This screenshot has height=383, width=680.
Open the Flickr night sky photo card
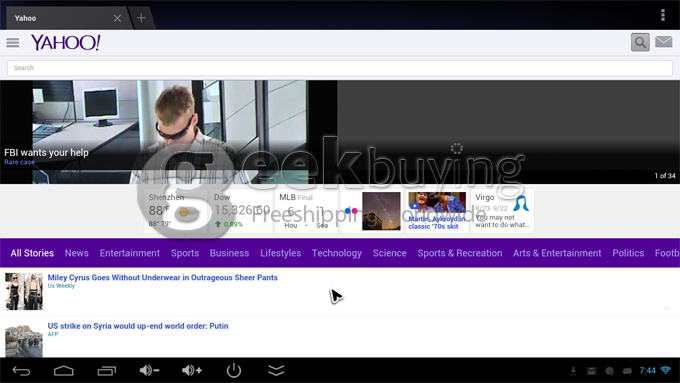coord(371,211)
